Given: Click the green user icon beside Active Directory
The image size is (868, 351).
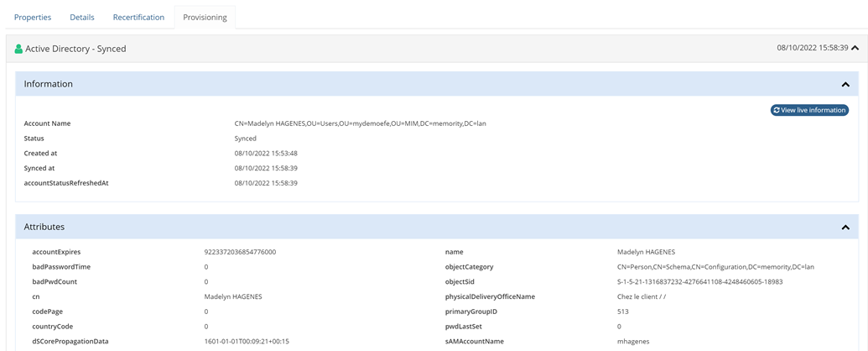Looking at the screenshot, I should click(18, 49).
